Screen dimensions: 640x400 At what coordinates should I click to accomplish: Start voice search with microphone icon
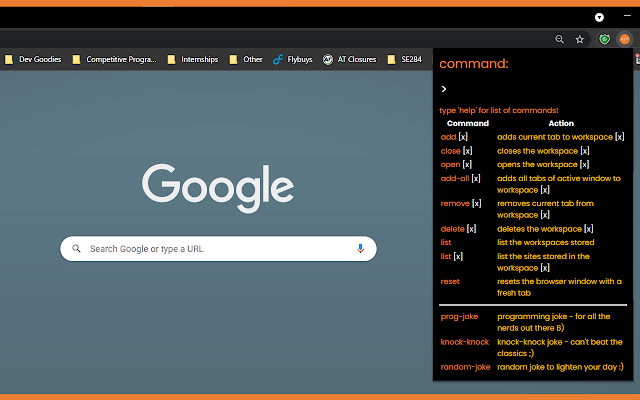pyautogui.click(x=360, y=249)
